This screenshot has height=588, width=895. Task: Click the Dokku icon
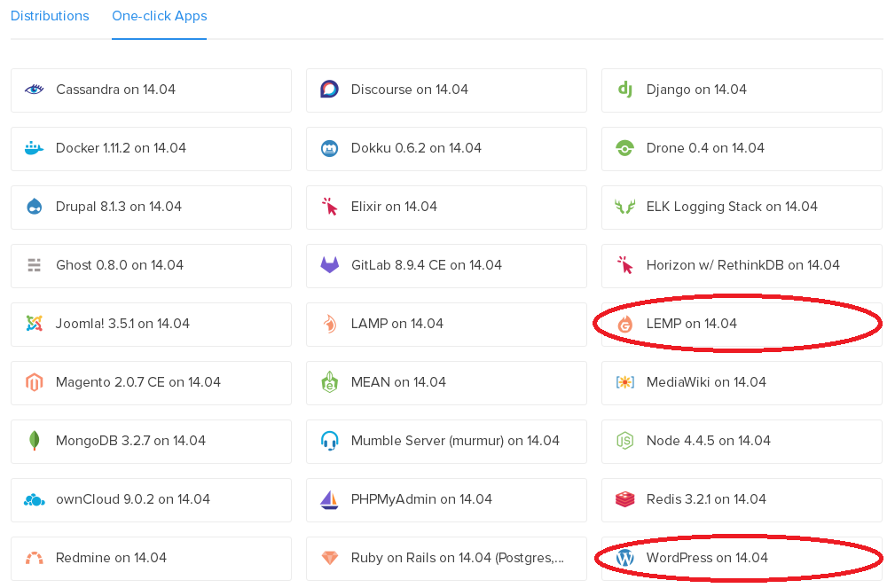tap(329, 148)
